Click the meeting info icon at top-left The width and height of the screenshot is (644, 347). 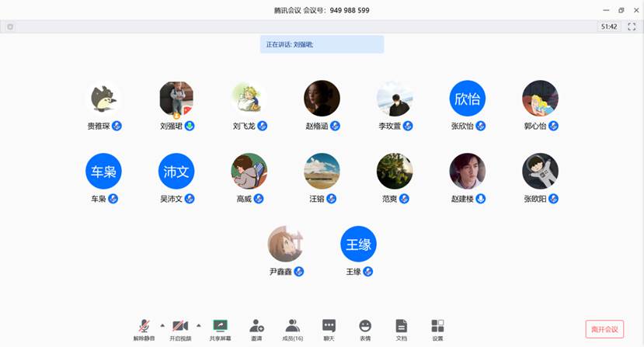point(10,26)
